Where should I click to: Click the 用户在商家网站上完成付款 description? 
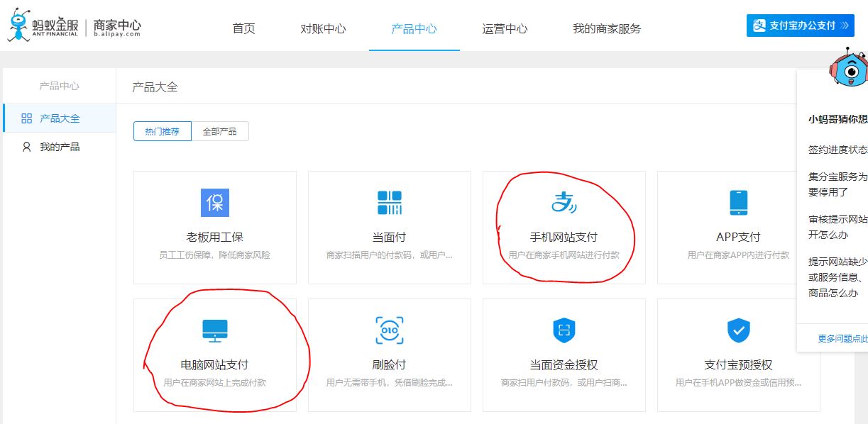click(x=214, y=382)
